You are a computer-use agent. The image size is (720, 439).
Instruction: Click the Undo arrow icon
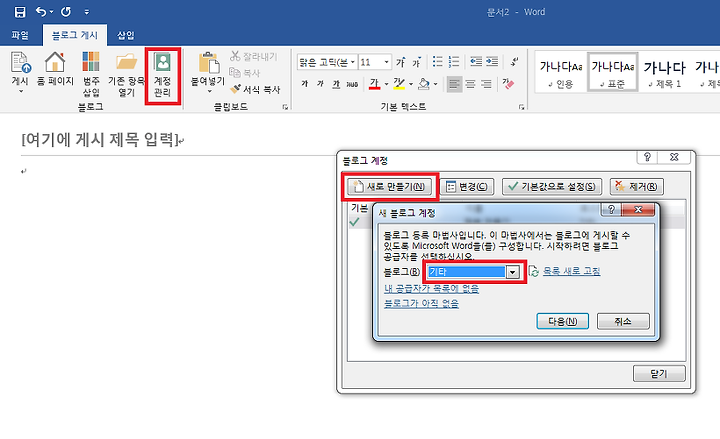point(41,11)
